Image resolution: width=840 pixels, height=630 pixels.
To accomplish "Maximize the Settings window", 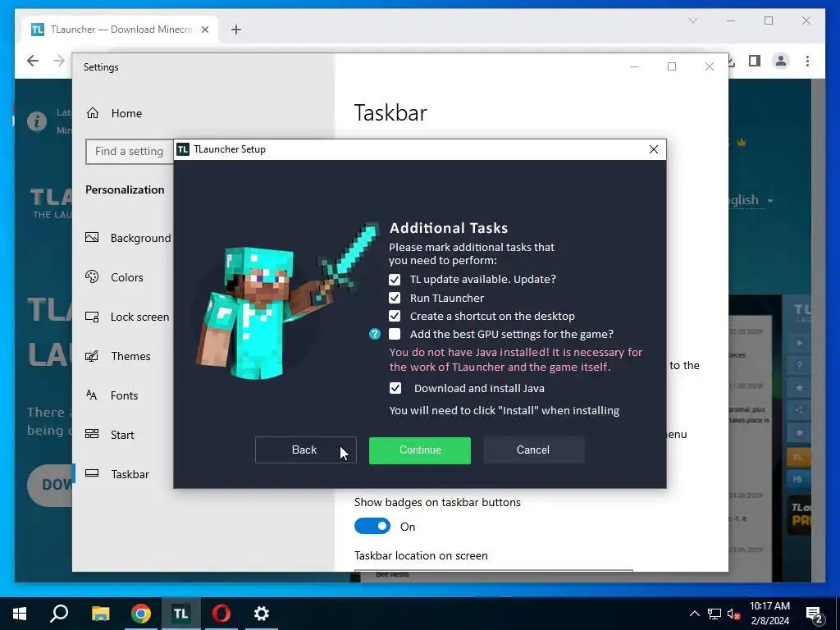I will pyautogui.click(x=672, y=66).
